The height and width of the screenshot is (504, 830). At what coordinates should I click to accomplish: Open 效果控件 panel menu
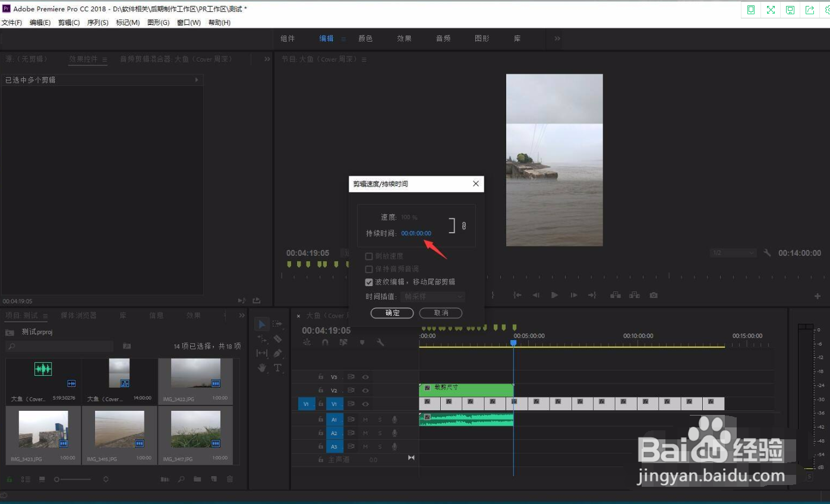[105, 59]
